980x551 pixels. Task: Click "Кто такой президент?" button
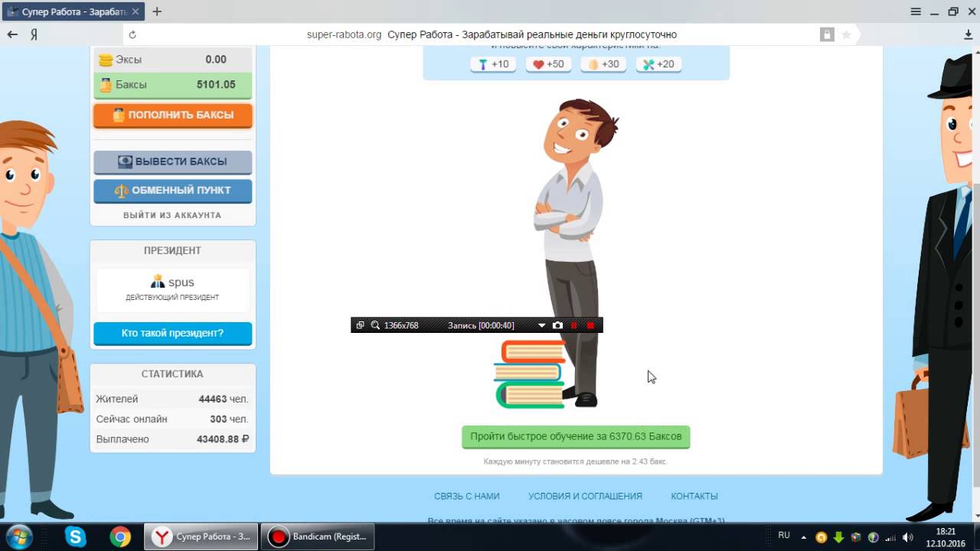(x=173, y=334)
